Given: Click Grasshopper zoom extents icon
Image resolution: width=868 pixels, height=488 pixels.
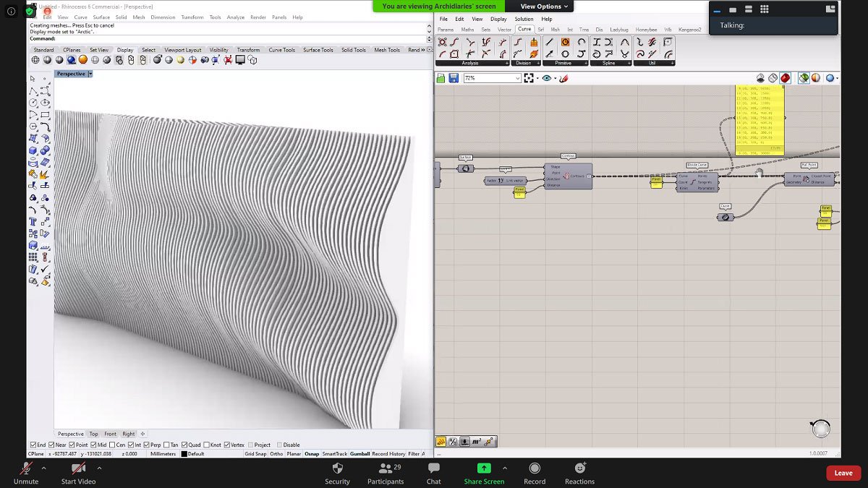Looking at the screenshot, I should click(529, 78).
